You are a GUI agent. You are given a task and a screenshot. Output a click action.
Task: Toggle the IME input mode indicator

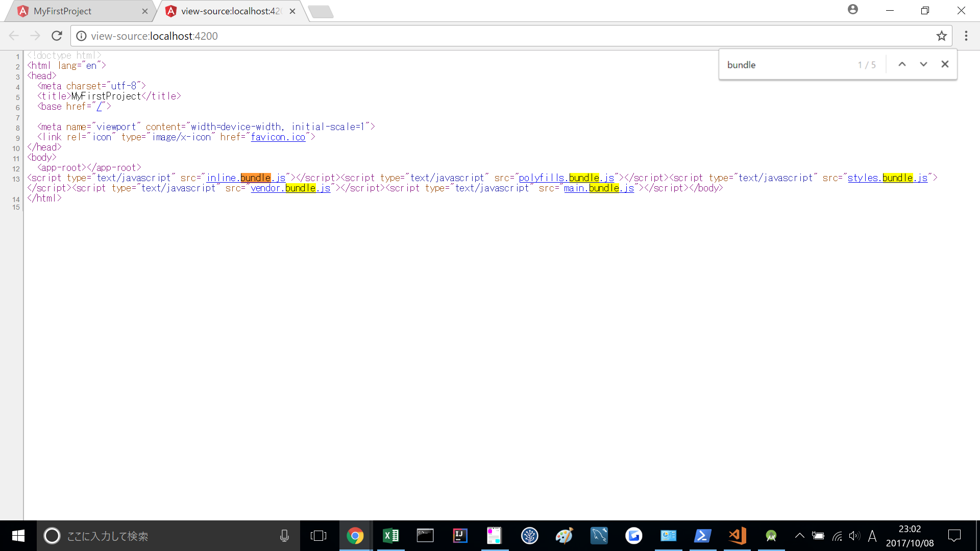pos(872,536)
